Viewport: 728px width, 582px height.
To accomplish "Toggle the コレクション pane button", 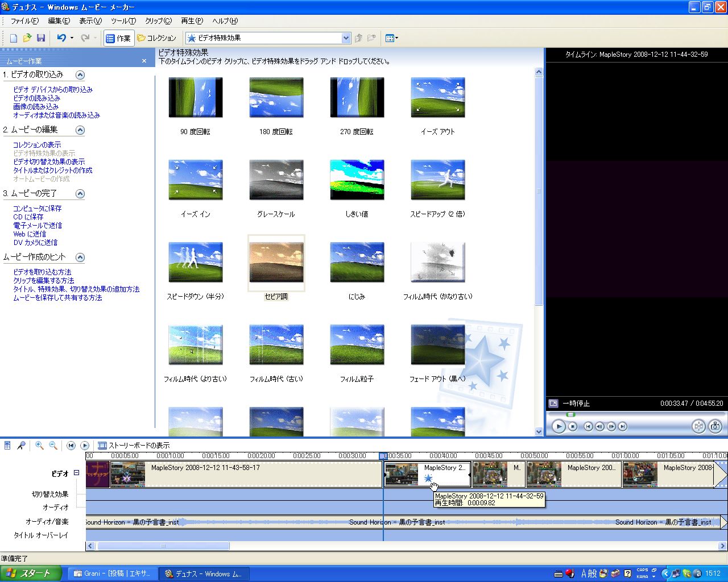I will 156,38.
